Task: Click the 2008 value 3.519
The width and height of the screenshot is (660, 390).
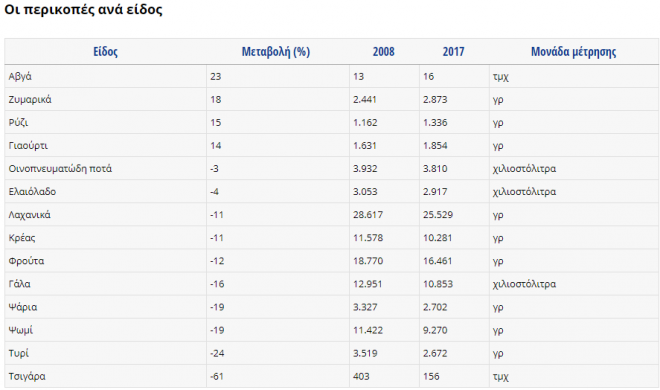Action: pos(365,353)
